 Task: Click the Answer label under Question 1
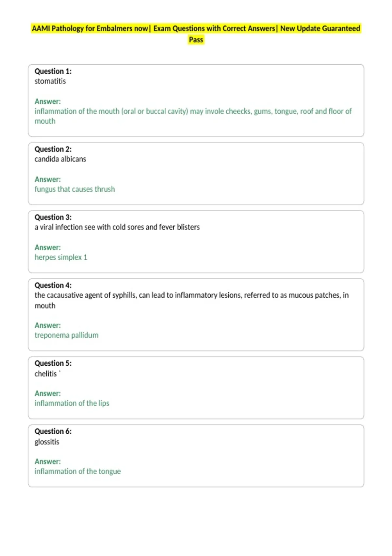48,101
